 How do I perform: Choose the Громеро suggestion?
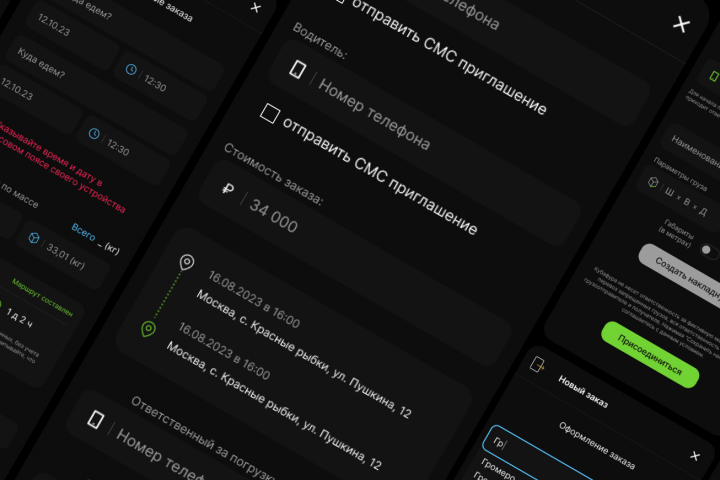click(498, 469)
